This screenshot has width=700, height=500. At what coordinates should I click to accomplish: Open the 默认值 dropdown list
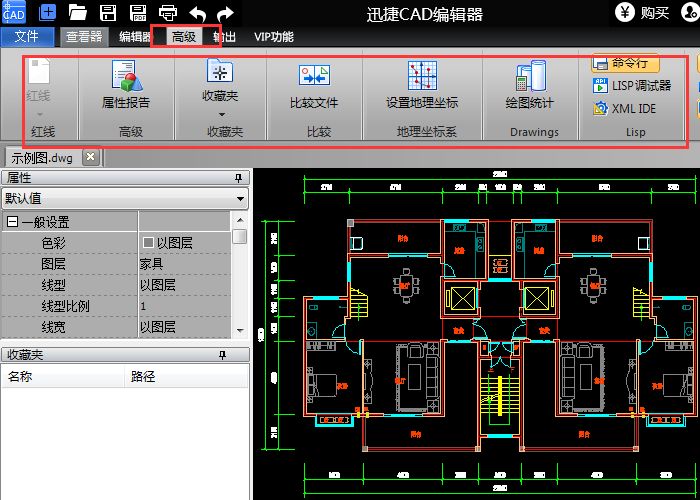click(240, 199)
